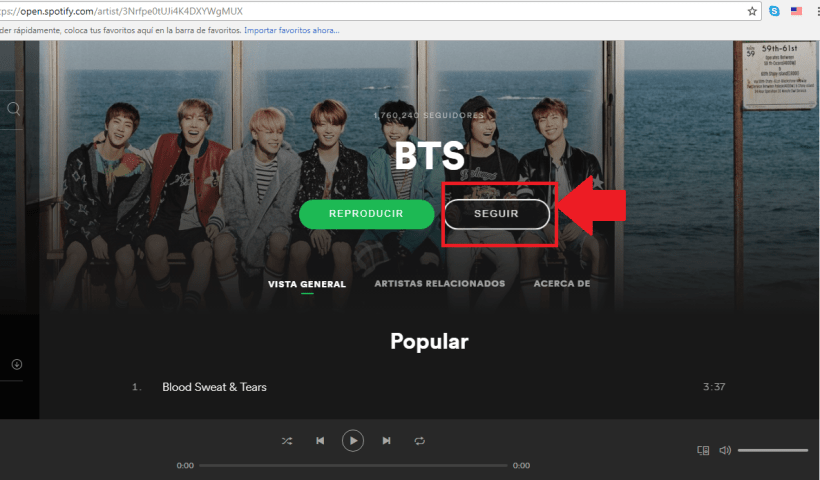Click the 1,760,240 SEGUIDORES count
This screenshot has width=820, height=480.
pos(429,115)
